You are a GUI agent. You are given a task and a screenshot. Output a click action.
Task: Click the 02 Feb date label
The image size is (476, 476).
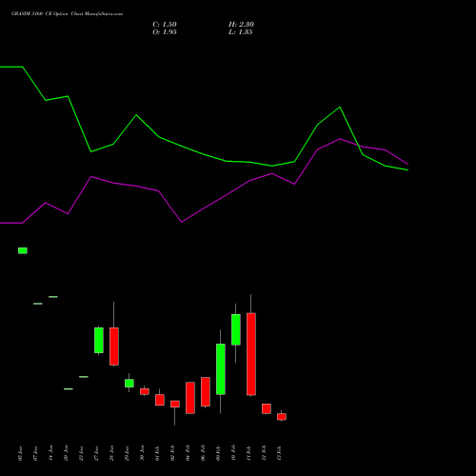[172, 453]
